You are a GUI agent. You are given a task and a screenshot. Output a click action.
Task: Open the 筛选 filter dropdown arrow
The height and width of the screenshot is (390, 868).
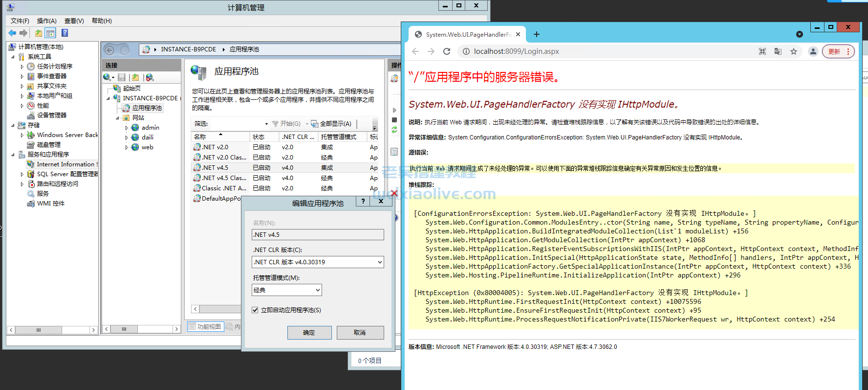point(266,124)
